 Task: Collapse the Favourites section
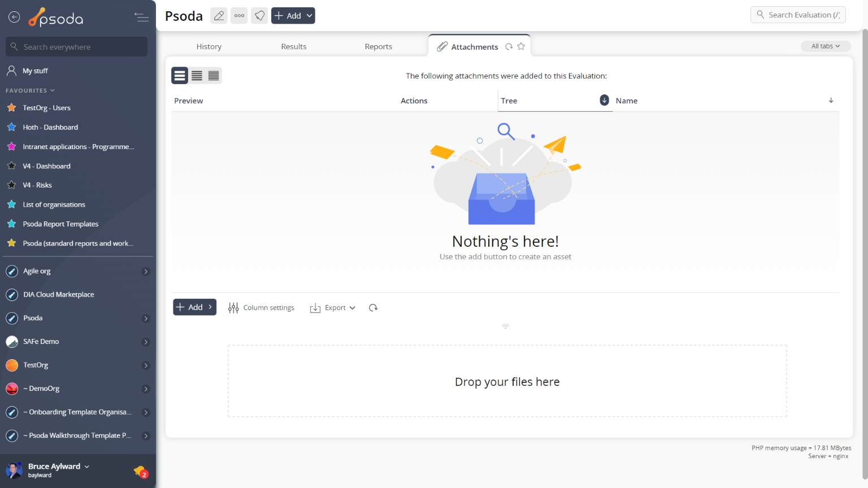click(x=31, y=90)
